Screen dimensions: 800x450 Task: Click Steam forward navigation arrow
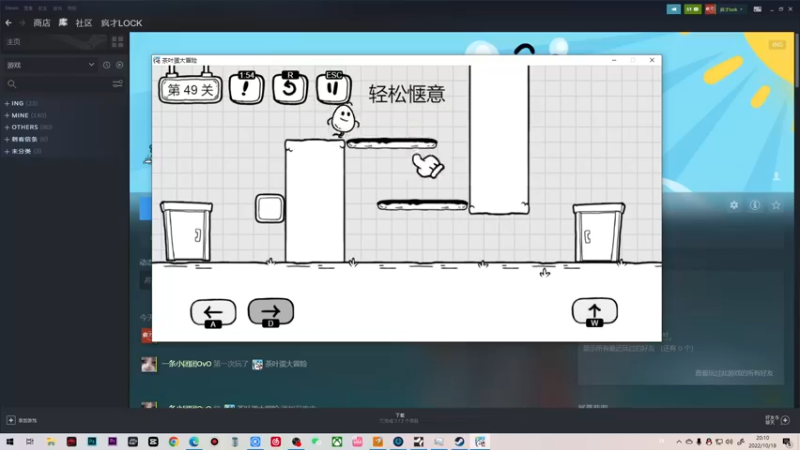(x=22, y=23)
